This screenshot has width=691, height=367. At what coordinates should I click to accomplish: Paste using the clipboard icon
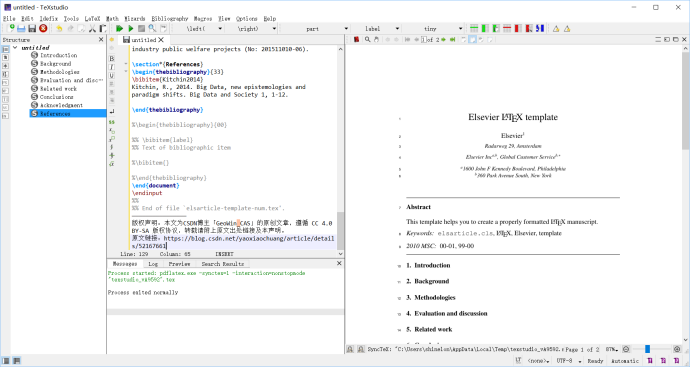pos(103,29)
